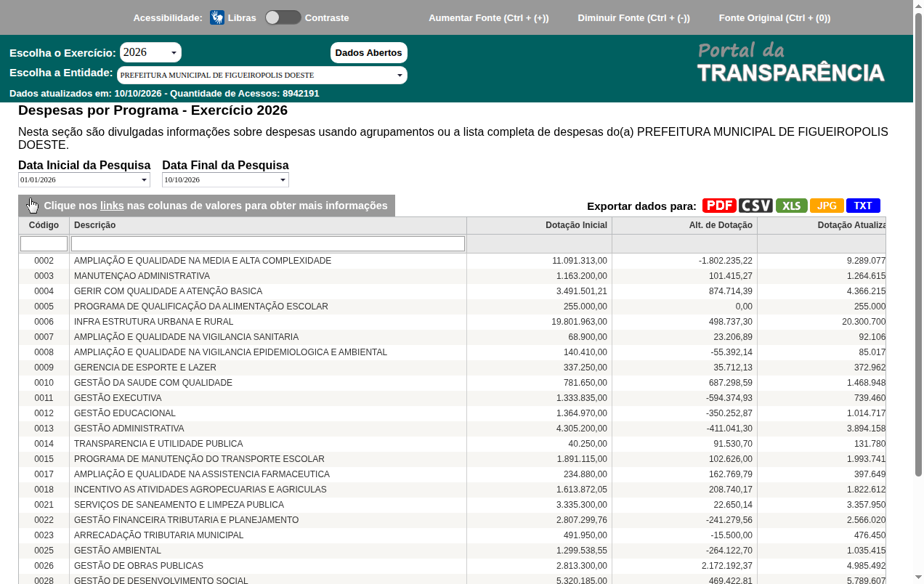The width and height of the screenshot is (924, 584).
Task: Select GESTÃO EXECUTIVA description
Action: pyautogui.click(x=118, y=398)
